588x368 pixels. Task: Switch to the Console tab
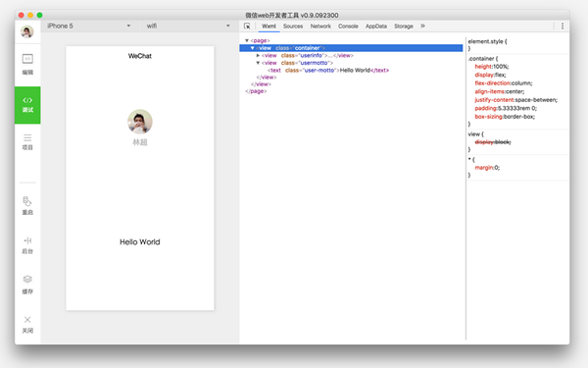[x=348, y=26]
